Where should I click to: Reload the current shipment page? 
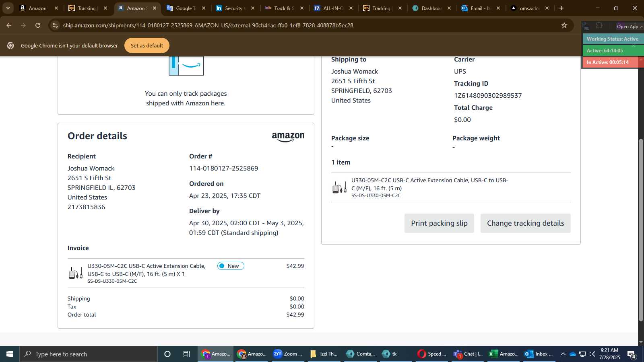coord(38,25)
